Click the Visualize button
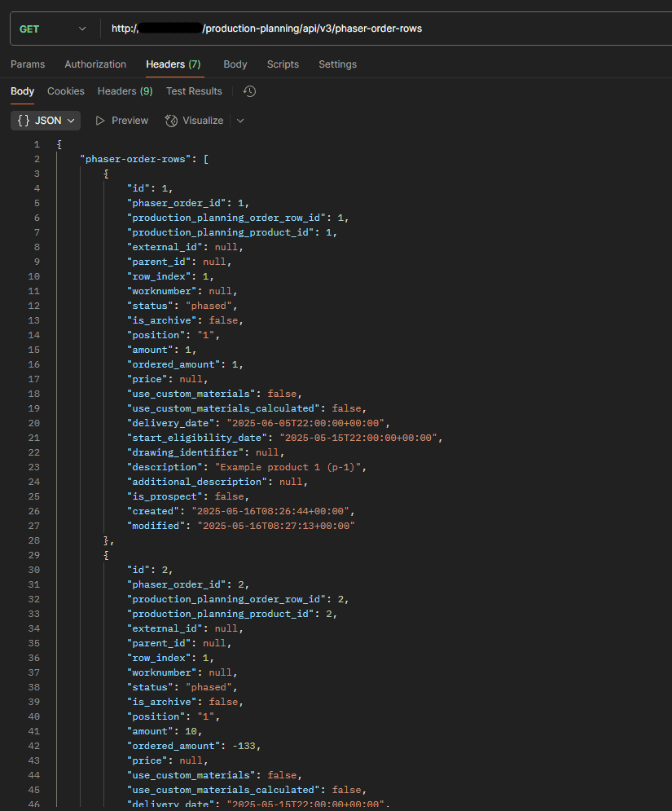The height and width of the screenshot is (811, 672). point(195,121)
